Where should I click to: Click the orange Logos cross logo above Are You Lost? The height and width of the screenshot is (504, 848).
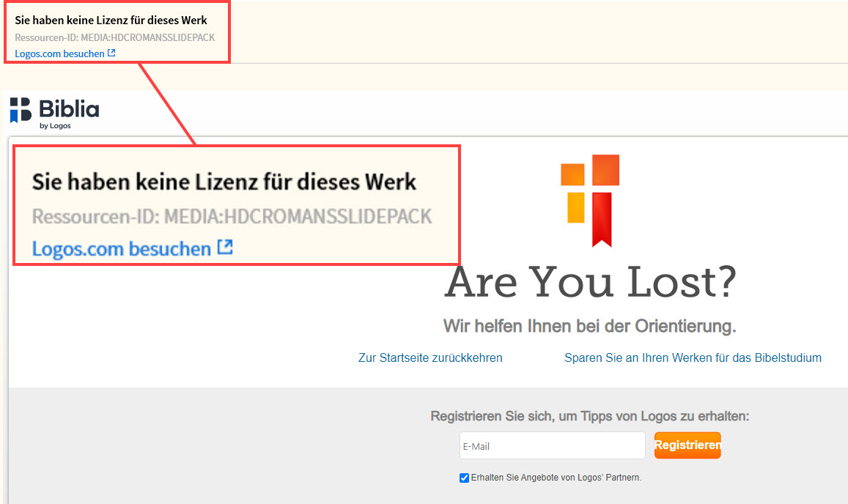coord(590,201)
